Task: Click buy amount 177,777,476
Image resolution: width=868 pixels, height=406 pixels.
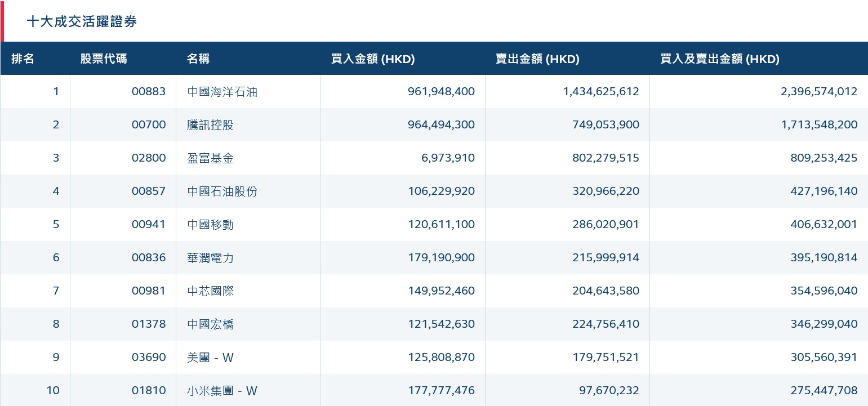Action: (x=441, y=390)
